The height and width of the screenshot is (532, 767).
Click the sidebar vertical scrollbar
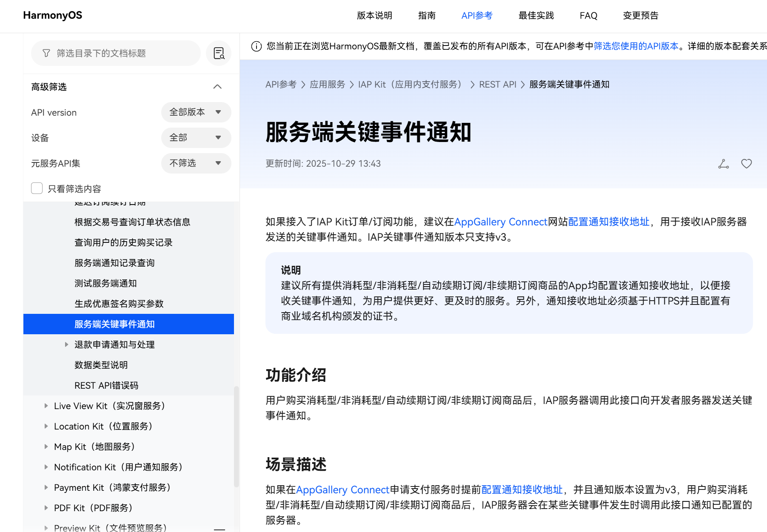pyautogui.click(x=236, y=436)
